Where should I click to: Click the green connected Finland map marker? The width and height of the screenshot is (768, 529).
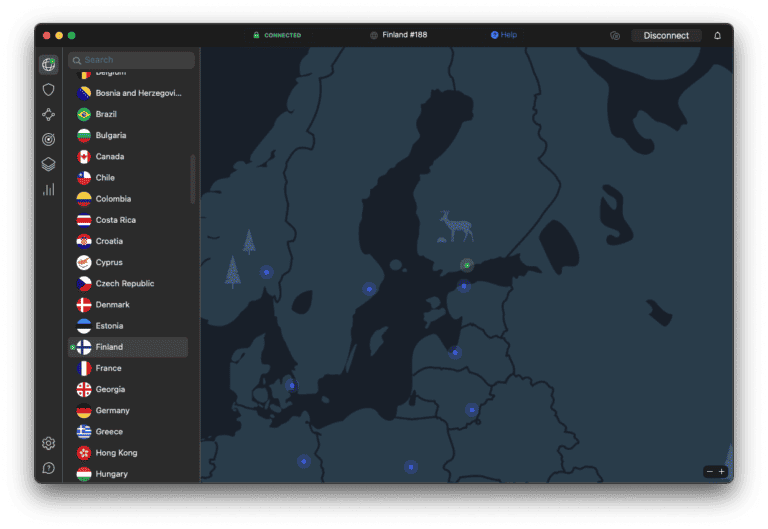466,265
